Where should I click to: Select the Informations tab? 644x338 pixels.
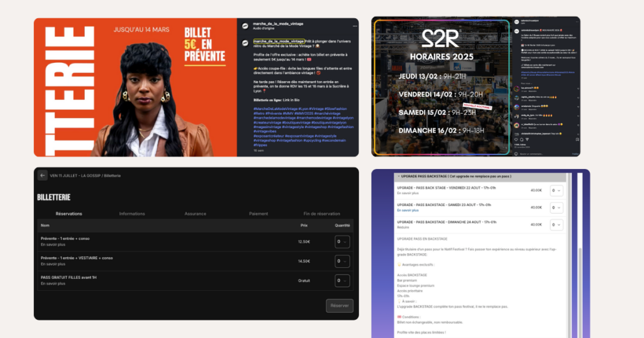132,214
